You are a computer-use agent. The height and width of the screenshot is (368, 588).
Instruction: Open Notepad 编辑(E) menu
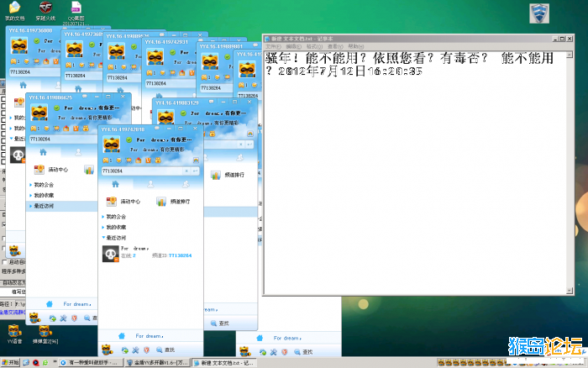tap(294, 46)
